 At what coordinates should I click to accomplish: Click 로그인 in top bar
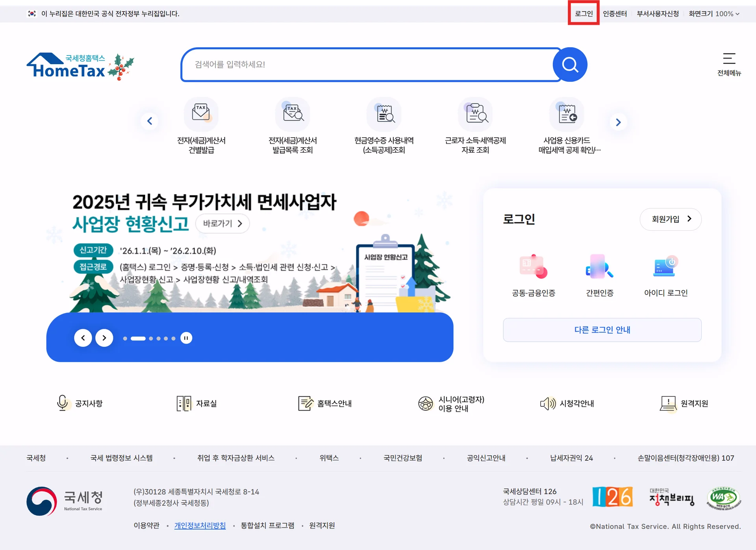coord(584,14)
